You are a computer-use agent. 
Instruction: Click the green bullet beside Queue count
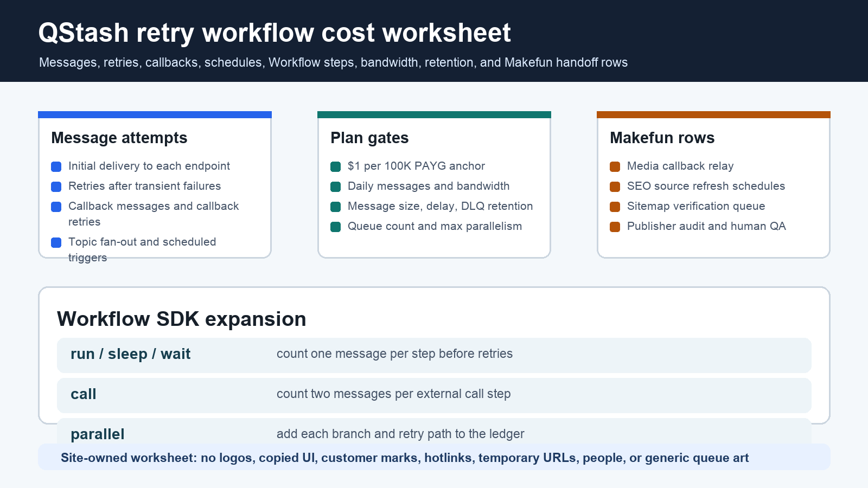pos(335,227)
